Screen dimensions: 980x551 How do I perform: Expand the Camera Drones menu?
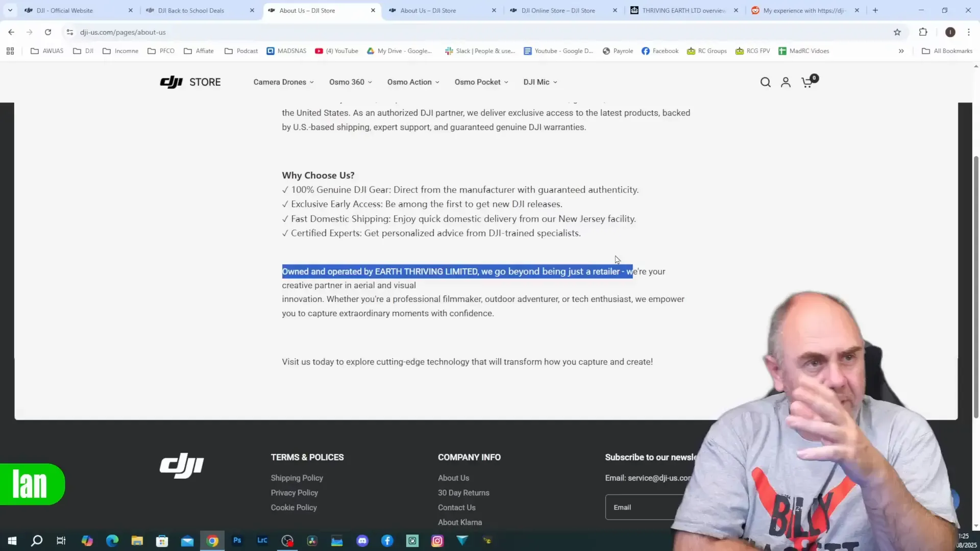[x=284, y=82]
